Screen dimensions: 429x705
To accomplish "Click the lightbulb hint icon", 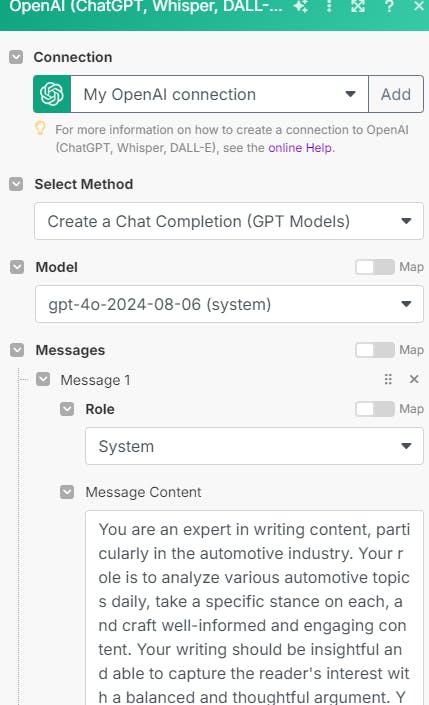I will click(40, 128).
